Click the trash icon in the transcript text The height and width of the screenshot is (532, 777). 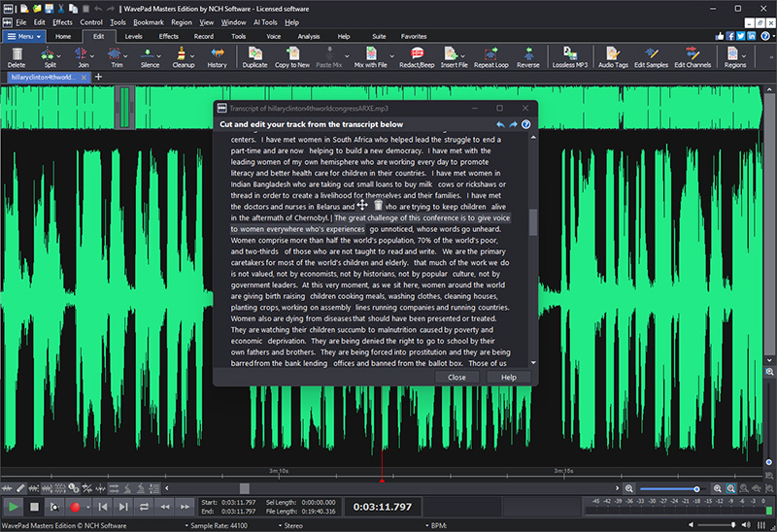pos(378,205)
